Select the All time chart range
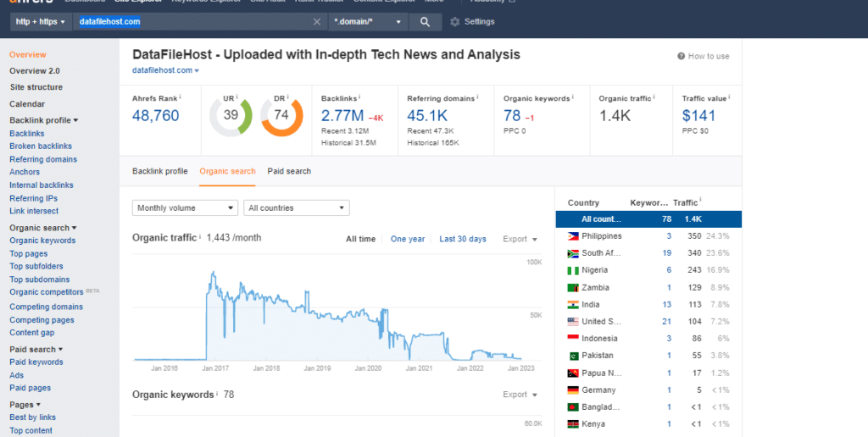The height and width of the screenshot is (437, 868). click(x=360, y=239)
